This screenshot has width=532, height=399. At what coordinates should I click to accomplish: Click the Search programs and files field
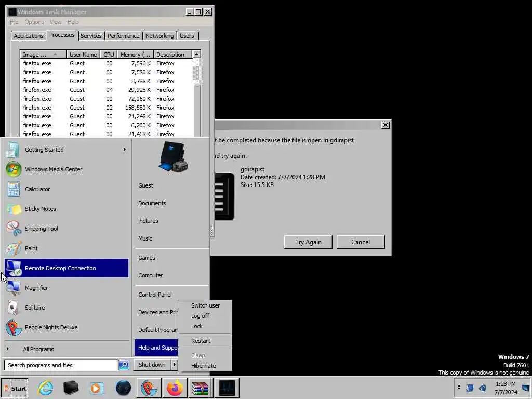(x=61, y=365)
